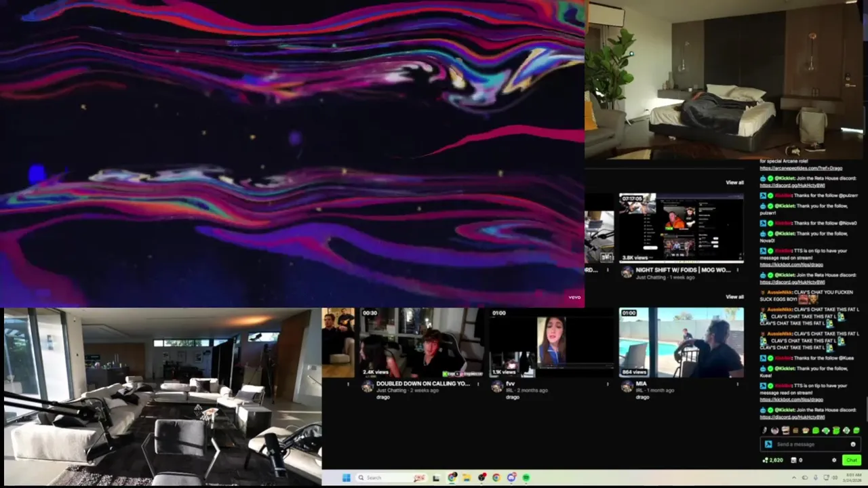Click the channel avatar beside DOUBLED DOWN clip
The height and width of the screenshot is (488, 868).
pos(367,386)
